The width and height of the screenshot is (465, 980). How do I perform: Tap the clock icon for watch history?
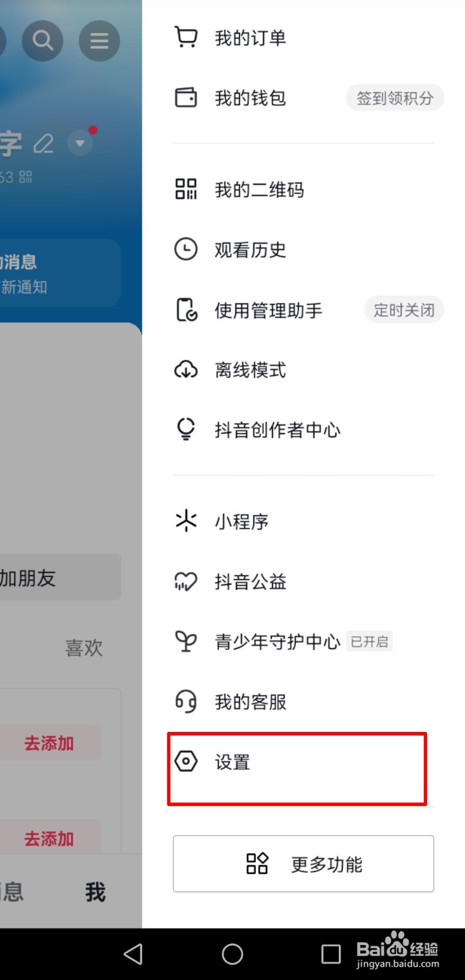(186, 249)
